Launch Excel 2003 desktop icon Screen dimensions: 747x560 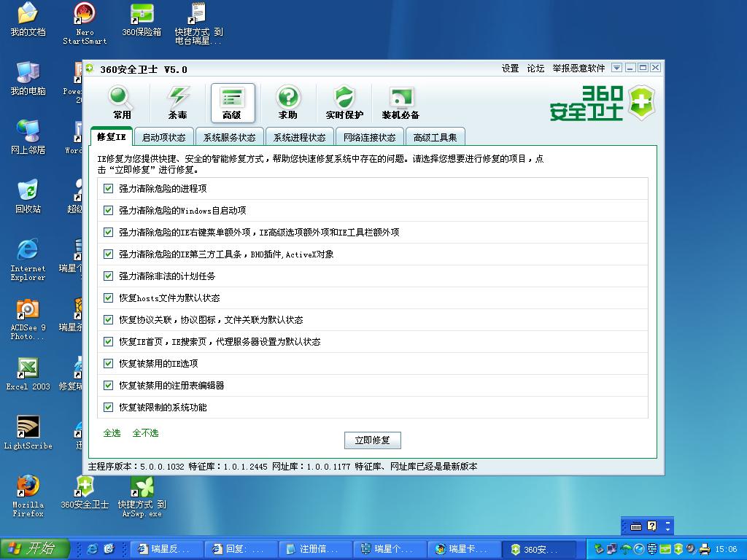tap(28, 374)
